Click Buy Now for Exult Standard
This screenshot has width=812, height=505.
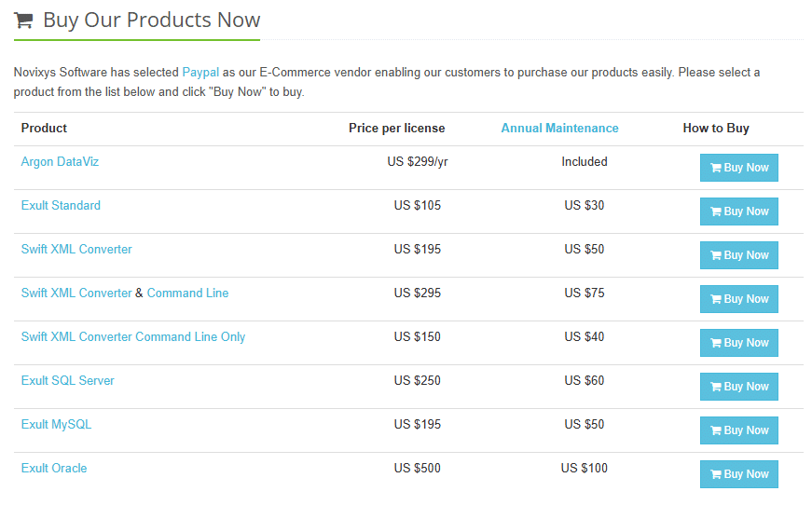point(738,212)
